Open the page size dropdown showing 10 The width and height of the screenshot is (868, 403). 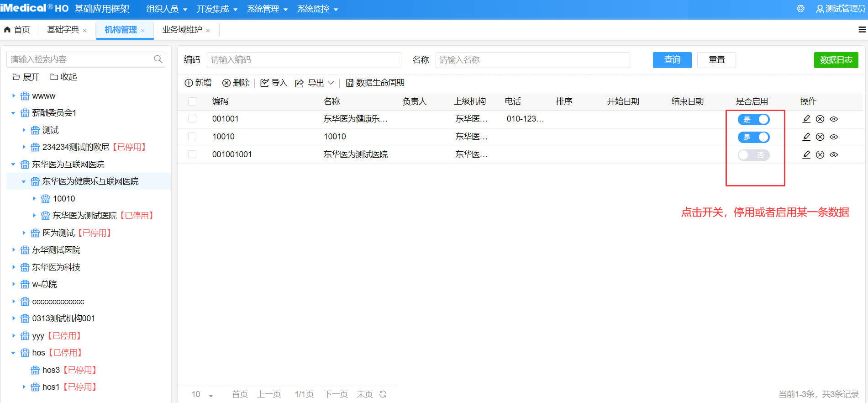point(202,394)
